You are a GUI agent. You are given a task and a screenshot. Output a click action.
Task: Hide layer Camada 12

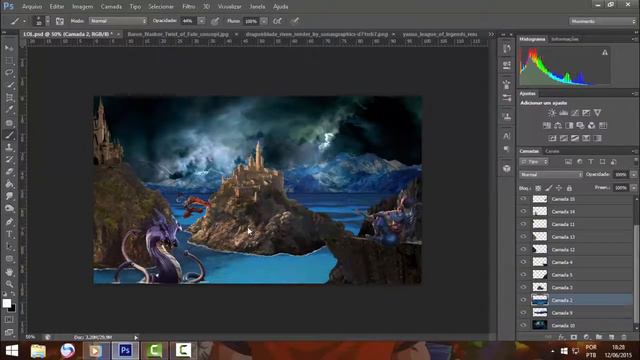tap(523, 249)
